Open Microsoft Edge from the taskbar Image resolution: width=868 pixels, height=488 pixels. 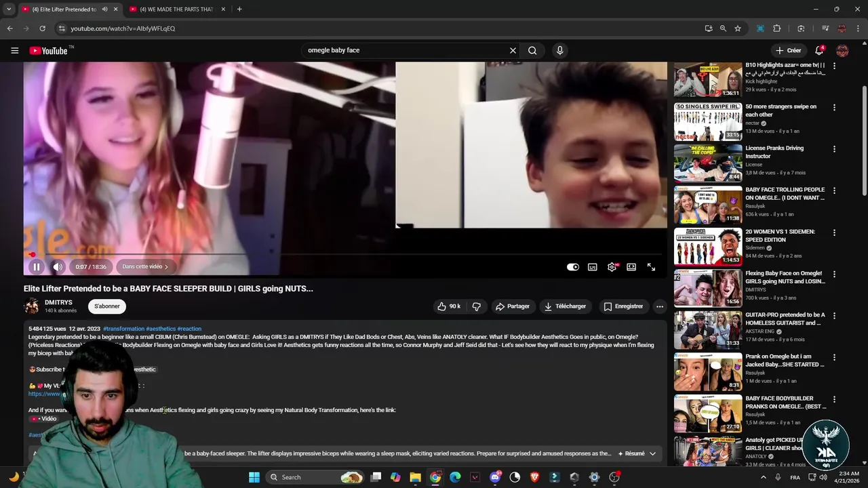455,477
